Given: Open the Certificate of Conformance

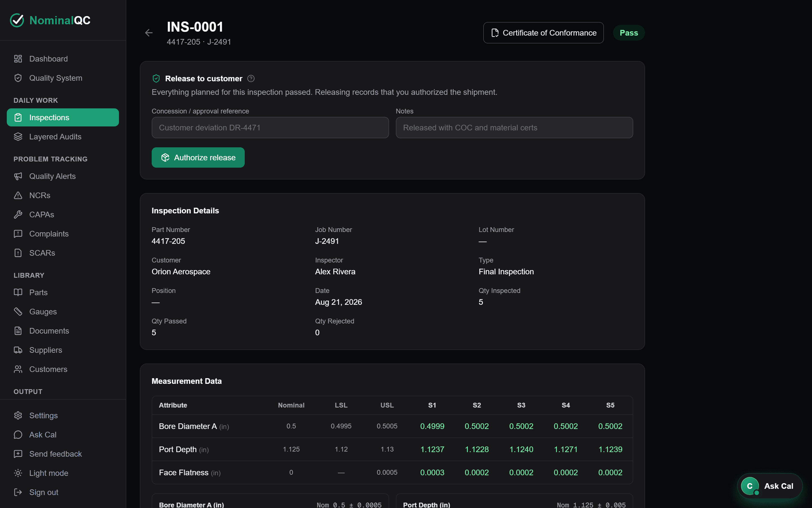Looking at the screenshot, I should click(543, 32).
